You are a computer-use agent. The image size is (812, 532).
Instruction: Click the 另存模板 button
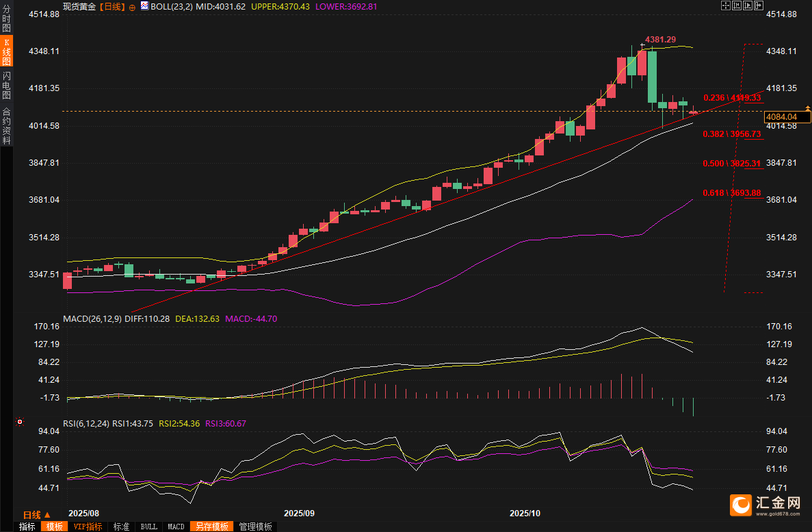click(x=211, y=527)
